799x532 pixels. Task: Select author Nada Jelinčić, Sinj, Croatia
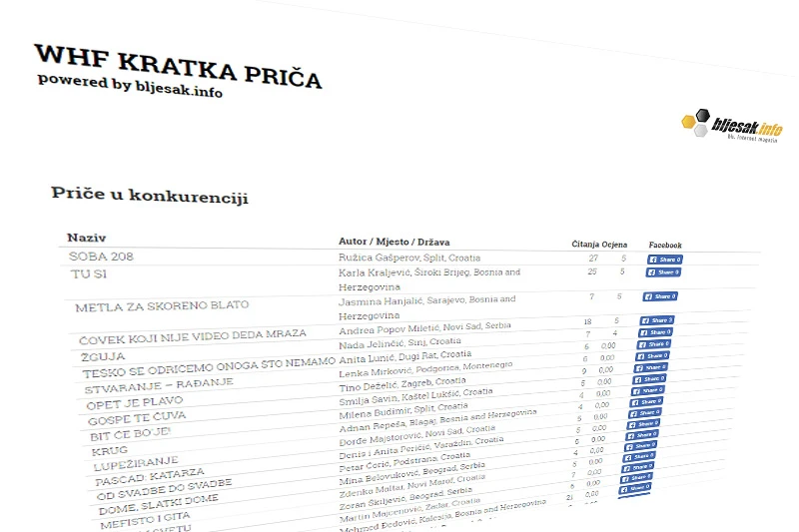[400, 343]
